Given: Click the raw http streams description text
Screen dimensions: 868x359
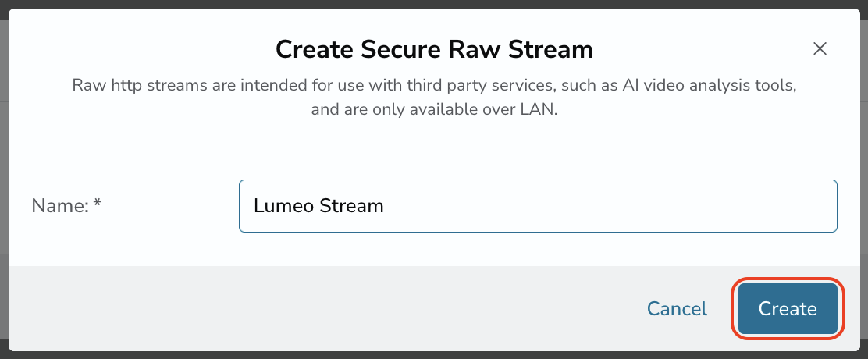Looking at the screenshot, I should (x=434, y=98).
